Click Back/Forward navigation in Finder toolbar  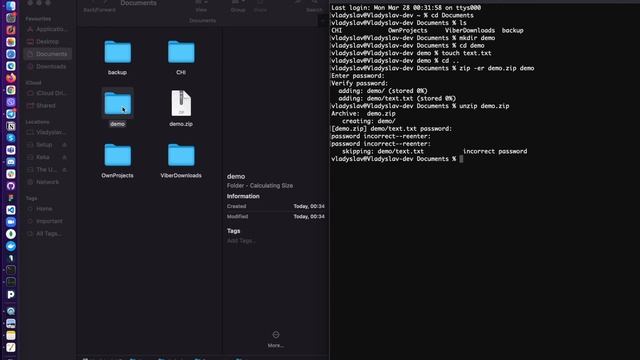coord(99,3)
